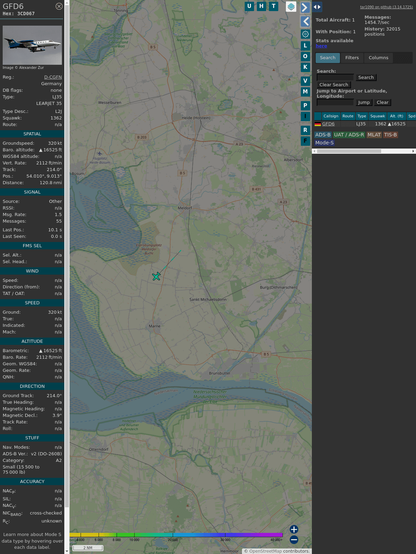Viewport: 416px width, 554px height.
Task: Click the P map control button
Action: (x=305, y=105)
